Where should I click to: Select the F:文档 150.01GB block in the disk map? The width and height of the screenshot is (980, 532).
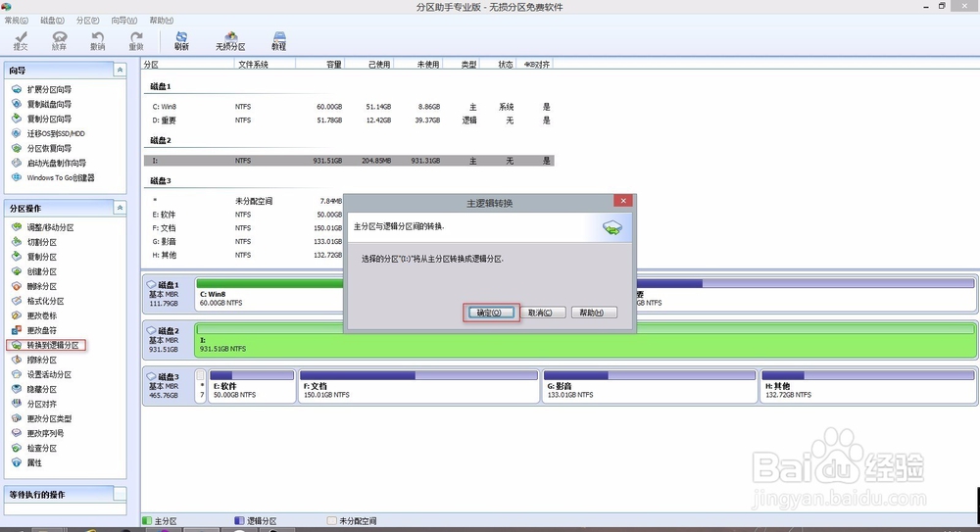pos(418,386)
